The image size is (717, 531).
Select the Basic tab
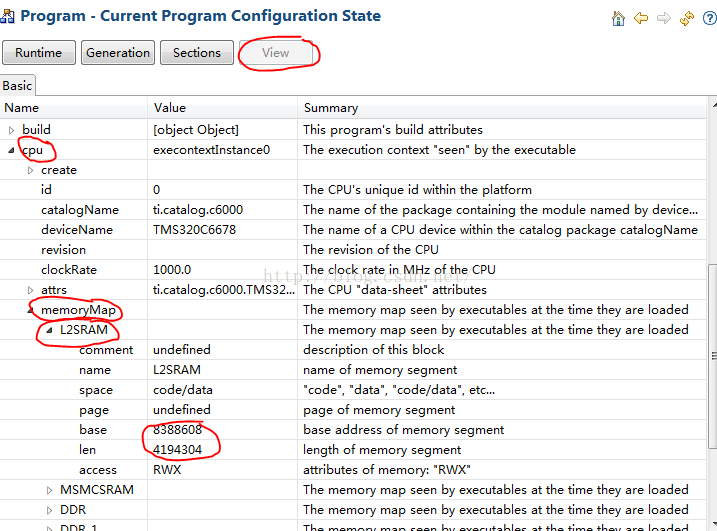tap(17, 86)
